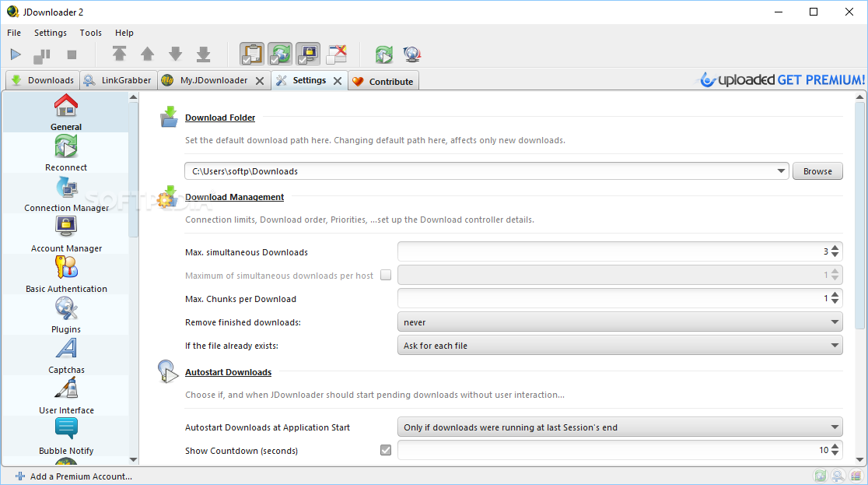Click Add a Premium Account link
The image size is (868, 485).
[x=74, y=476]
